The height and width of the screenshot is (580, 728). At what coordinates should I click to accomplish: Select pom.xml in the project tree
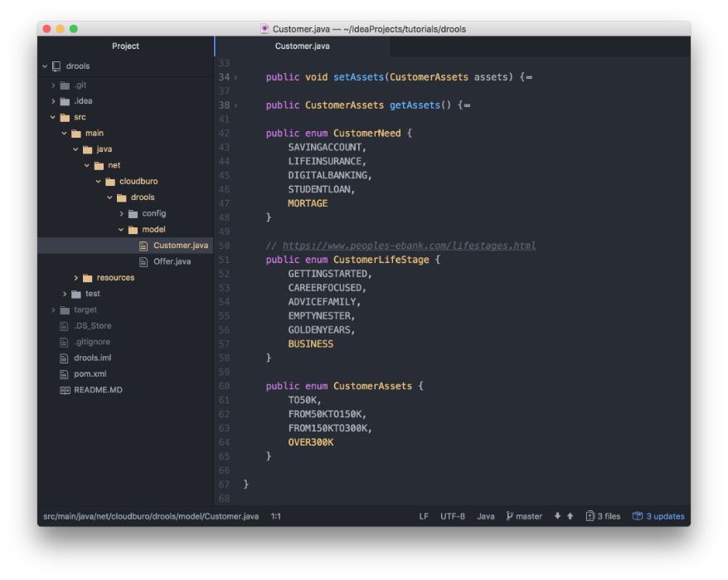[x=90, y=374]
